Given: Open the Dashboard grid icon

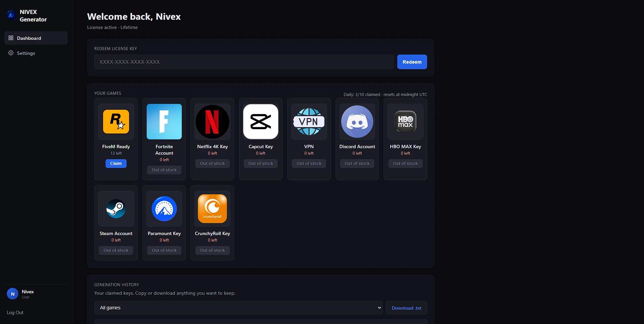Looking at the screenshot, I should tap(11, 38).
